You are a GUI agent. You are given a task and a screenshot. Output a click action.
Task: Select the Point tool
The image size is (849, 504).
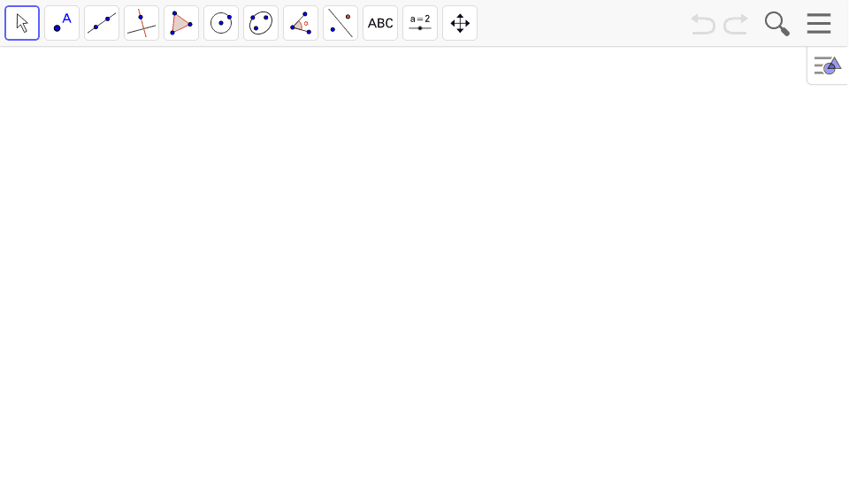[x=62, y=23]
